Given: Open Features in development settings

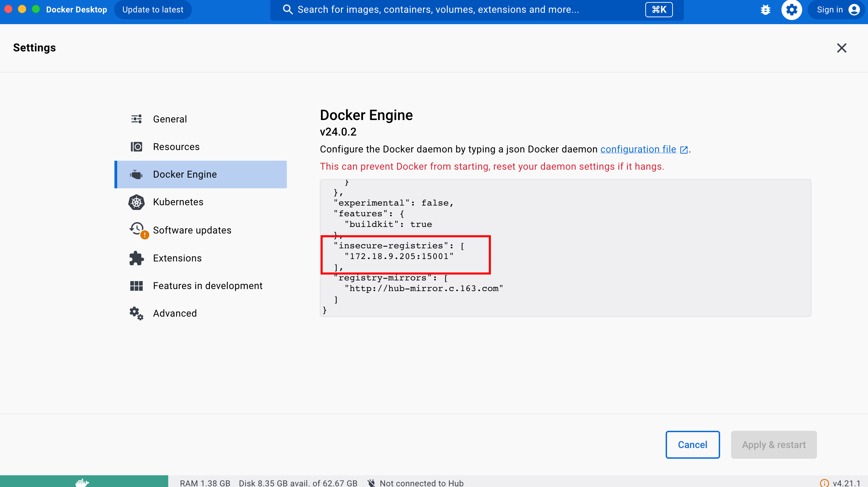Looking at the screenshot, I should (201, 286).
